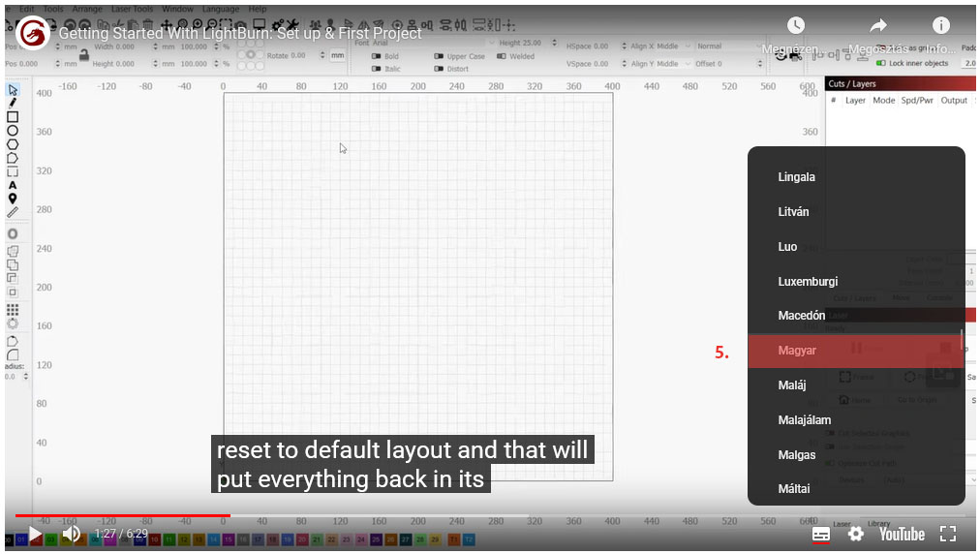The image size is (980, 554).
Task: Open the video title link 'Getting Started With LightBurn'
Action: pyautogui.click(x=240, y=33)
